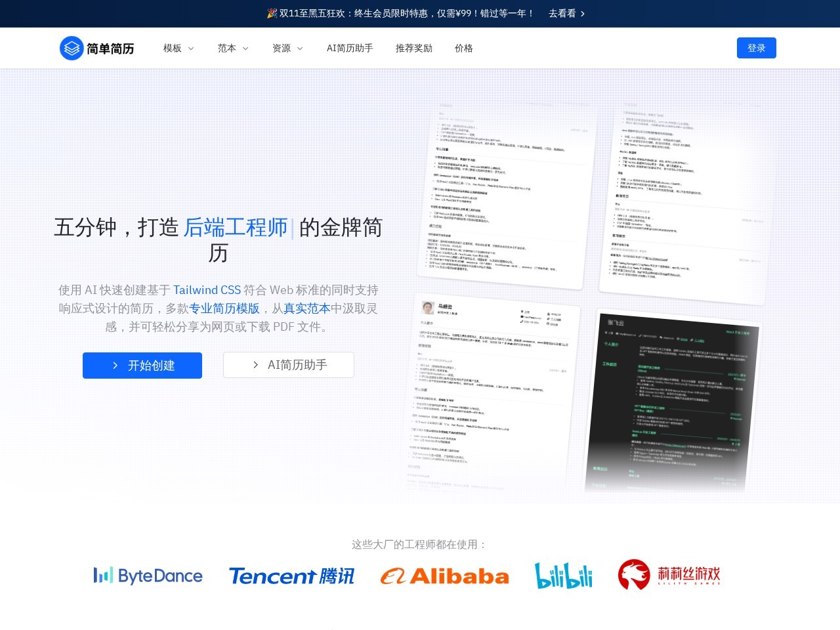Expand the 模板 dropdown menu
This screenshot has height=630, width=840.
point(177,48)
